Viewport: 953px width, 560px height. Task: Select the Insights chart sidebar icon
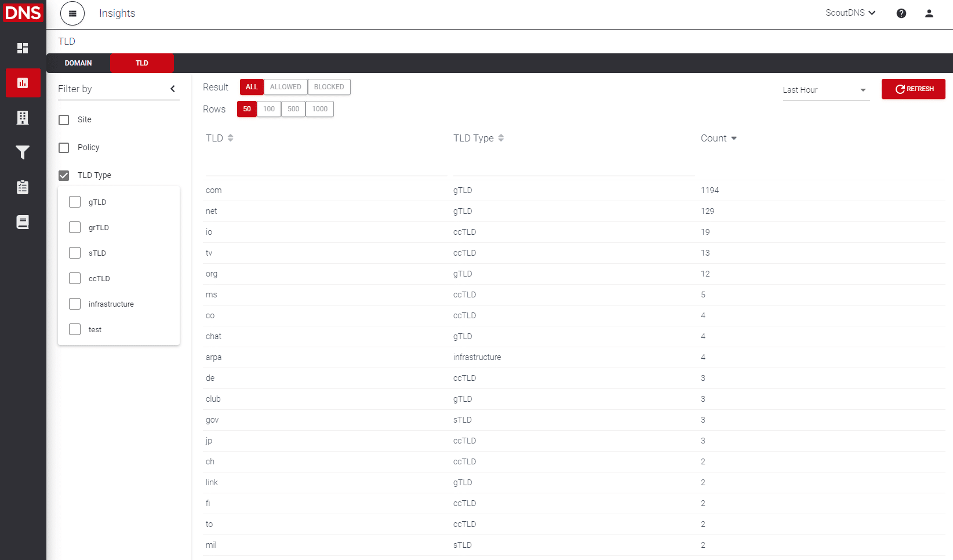point(23,83)
